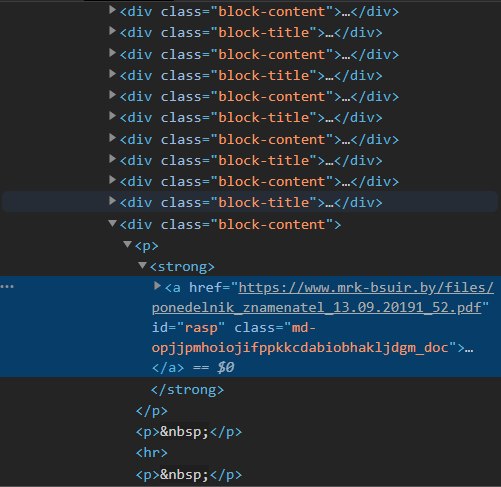Viewport: 501px width, 487px height.
Task: Expand the last collapsed block-content div
Action: tap(113, 180)
